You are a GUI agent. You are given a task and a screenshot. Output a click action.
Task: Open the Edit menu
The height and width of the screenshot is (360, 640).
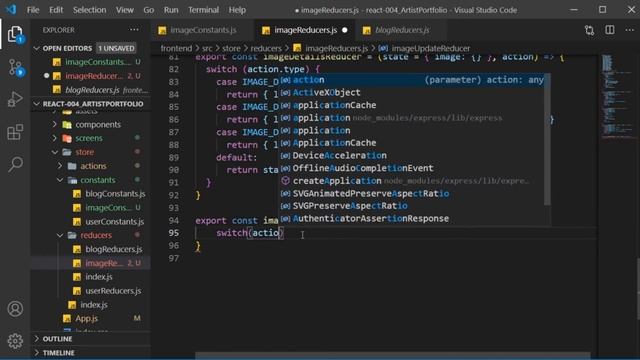click(x=56, y=10)
